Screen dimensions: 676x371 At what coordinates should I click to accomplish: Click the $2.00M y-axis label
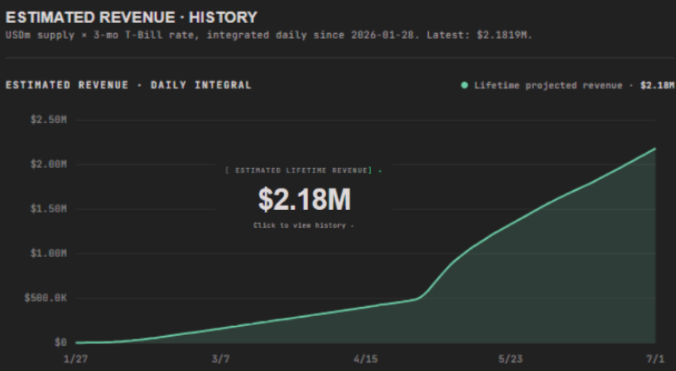49,164
